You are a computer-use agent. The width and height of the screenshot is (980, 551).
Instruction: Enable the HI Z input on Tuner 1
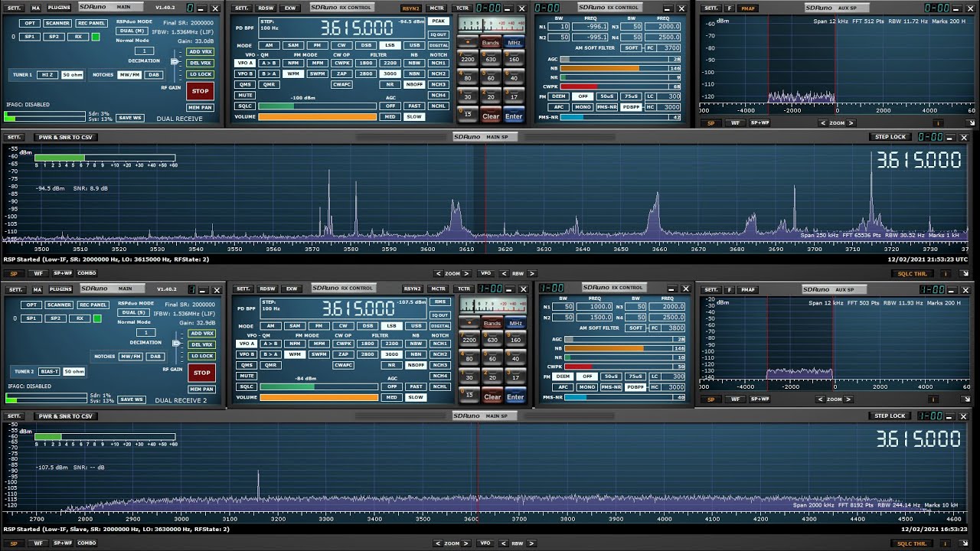point(47,74)
